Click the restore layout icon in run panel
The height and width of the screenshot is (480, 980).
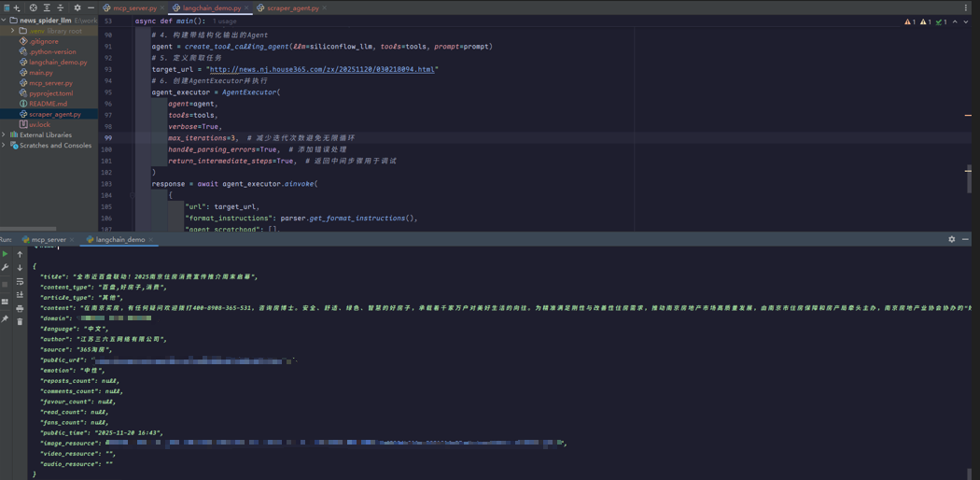5,302
